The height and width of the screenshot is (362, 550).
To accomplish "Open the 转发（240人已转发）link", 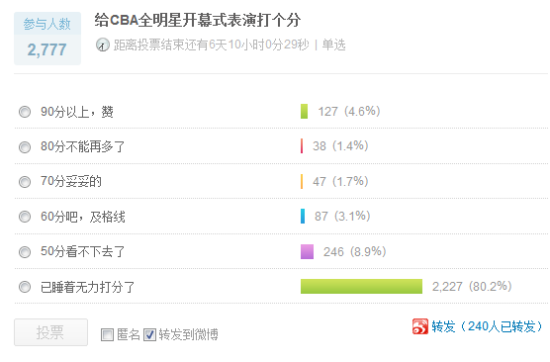I will pos(487,327).
